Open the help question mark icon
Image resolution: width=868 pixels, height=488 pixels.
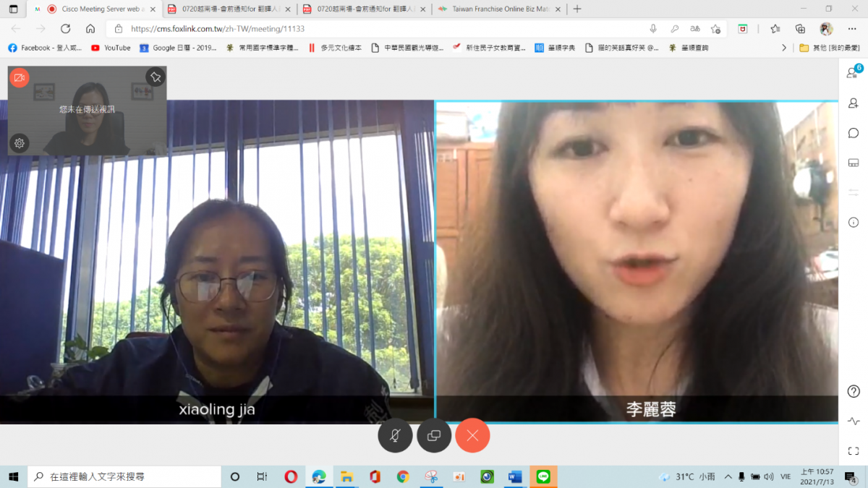[854, 391]
